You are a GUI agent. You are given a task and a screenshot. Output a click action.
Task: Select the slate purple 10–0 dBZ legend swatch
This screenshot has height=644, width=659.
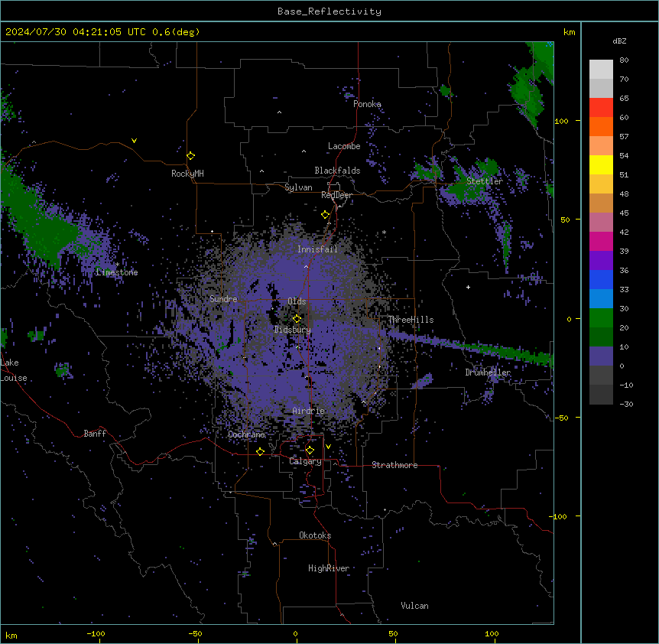(601, 356)
